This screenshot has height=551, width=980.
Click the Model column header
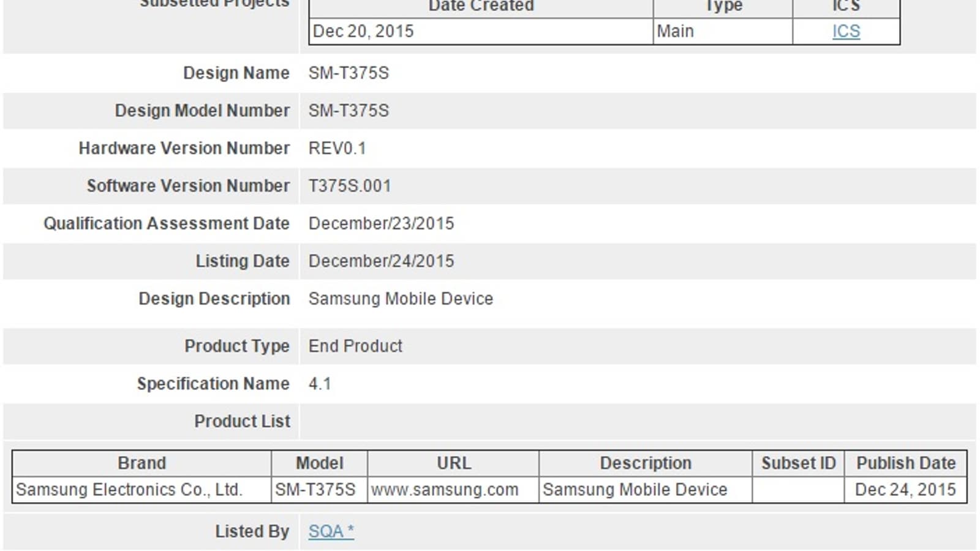(x=319, y=463)
